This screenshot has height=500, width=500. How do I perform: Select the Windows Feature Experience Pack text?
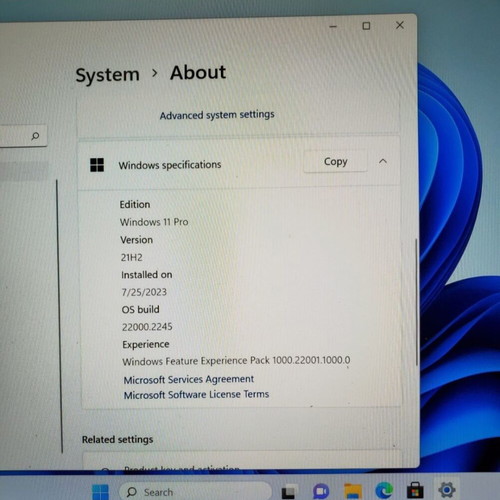point(236,361)
